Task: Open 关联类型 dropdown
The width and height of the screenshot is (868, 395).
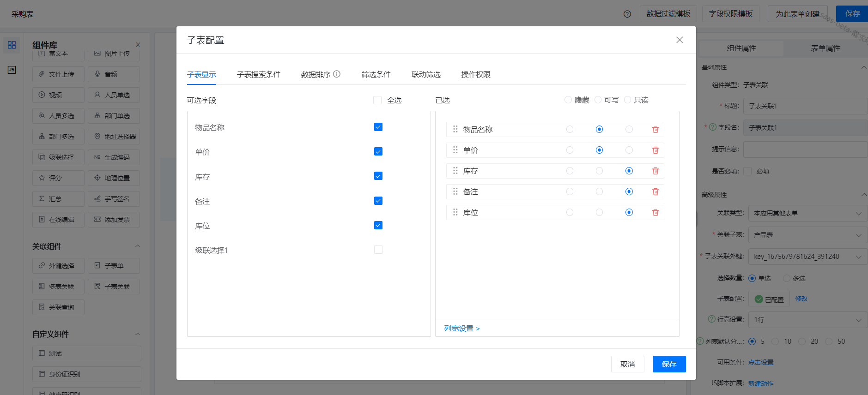Action: (x=807, y=213)
